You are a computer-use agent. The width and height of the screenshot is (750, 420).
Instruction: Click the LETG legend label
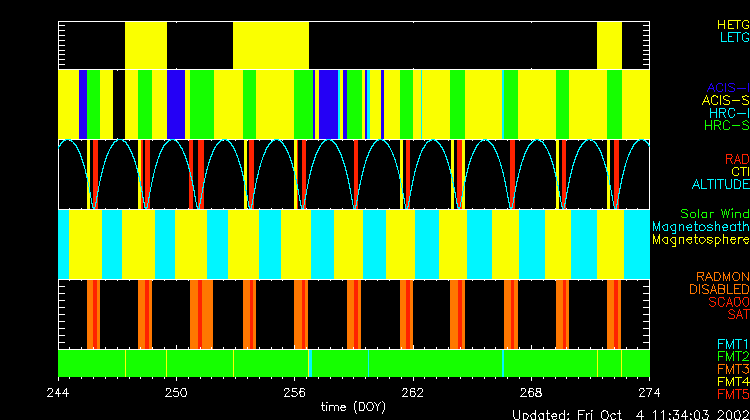tap(733, 38)
